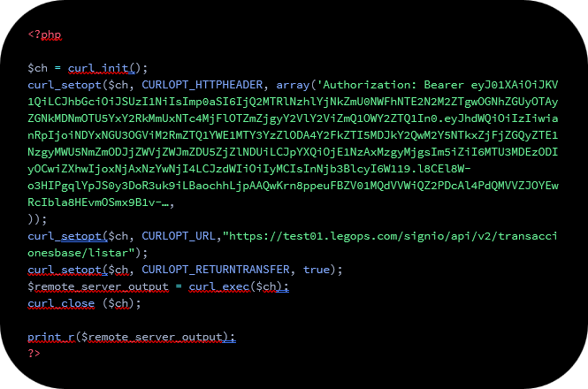Click the https://test01.legops.com URL string
588x389 pixels.
click(x=390, y=236)
